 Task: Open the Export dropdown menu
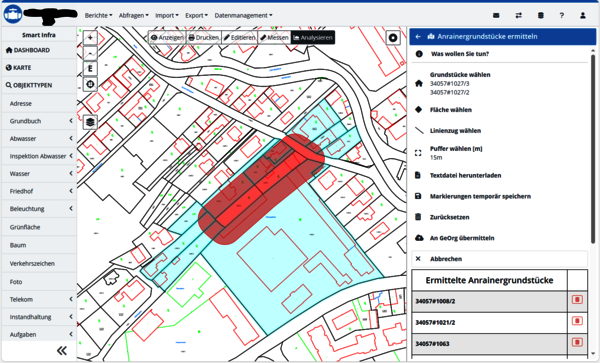[x=196, y=15]
